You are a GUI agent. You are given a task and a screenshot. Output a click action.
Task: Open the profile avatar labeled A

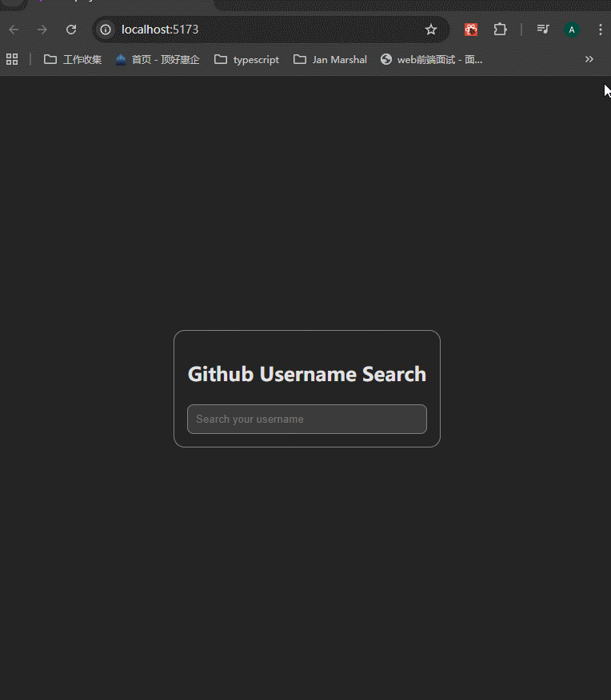point(571,30)
